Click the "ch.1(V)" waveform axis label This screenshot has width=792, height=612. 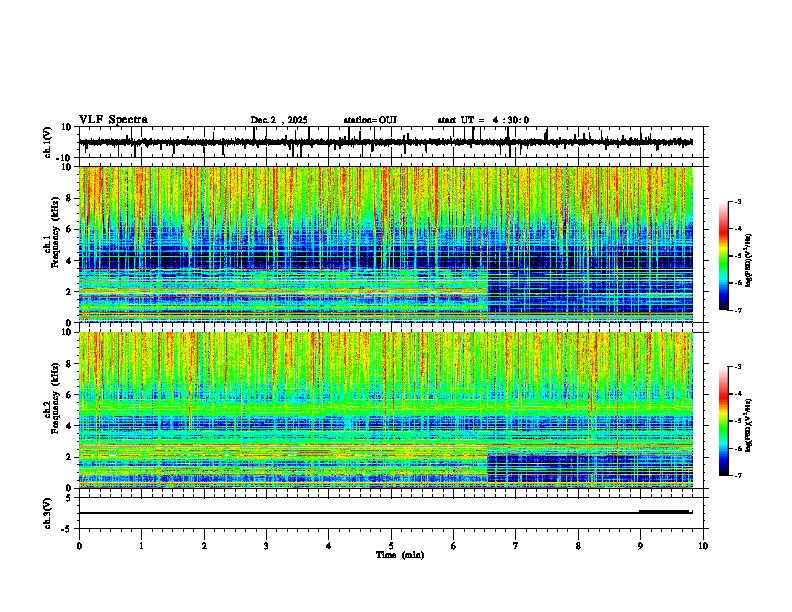(x=48, y=142)
